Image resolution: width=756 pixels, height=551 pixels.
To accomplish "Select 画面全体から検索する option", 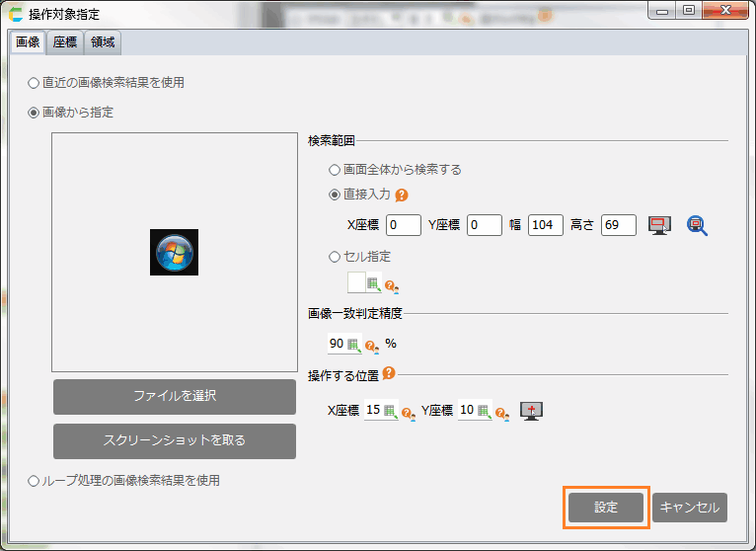I will tap(335, 170).
